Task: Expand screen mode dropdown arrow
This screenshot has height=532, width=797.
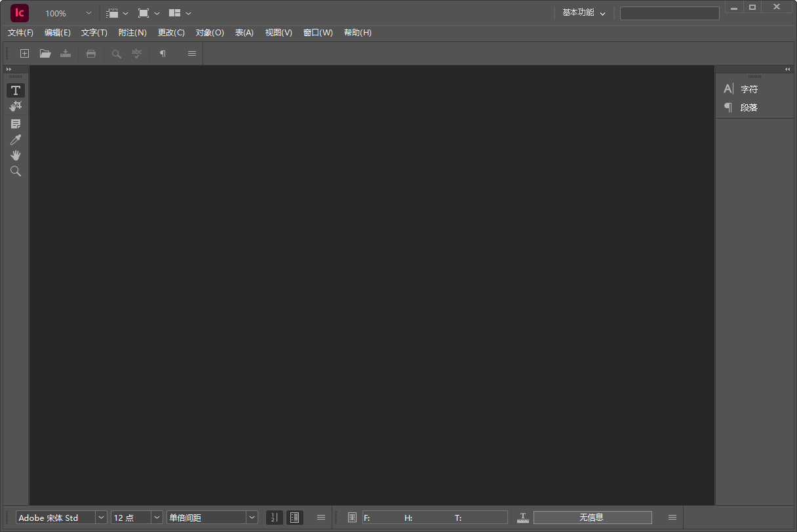Action: (157, 13)
